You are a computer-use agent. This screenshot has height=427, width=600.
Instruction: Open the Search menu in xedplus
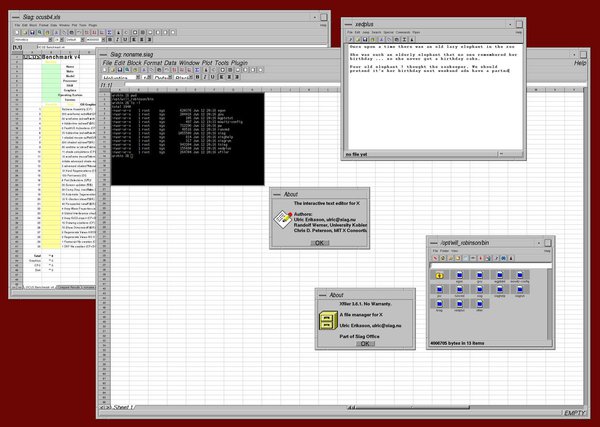tap(377, 32)
